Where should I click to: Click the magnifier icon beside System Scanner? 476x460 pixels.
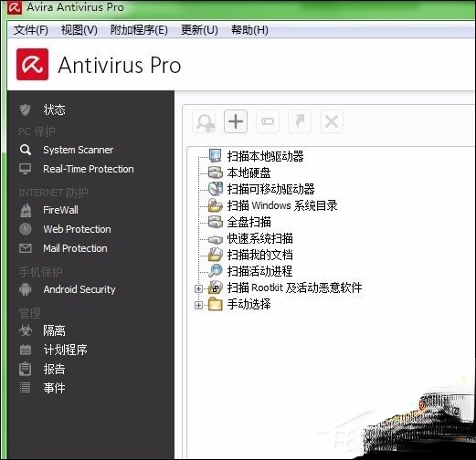[26, 150]
